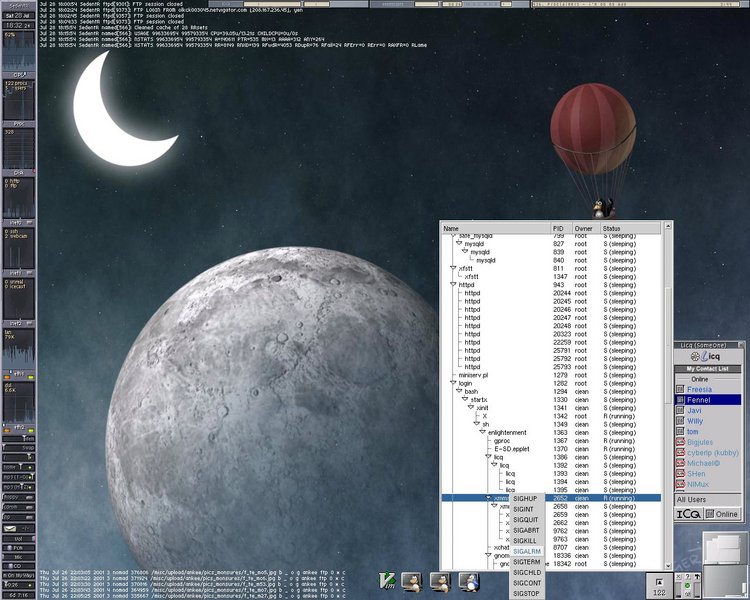
Task: Click the pager applet's upper desktop thumbnail
Action: pos(725,546)
